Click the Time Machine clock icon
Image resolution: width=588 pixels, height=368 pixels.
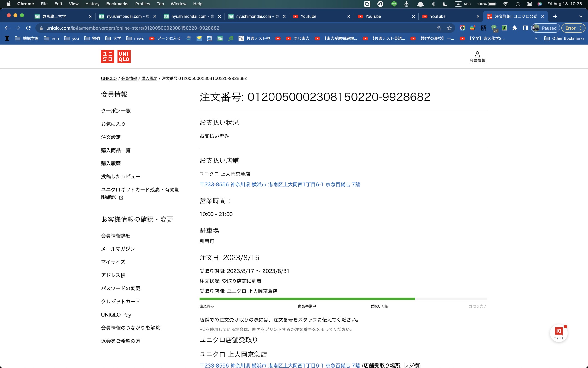pyautogui.click(x=518, y=4)
